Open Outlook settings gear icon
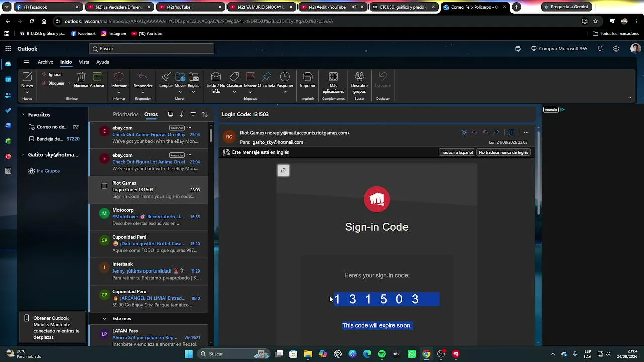The image size is (644, 362). (x=616, y=49)
